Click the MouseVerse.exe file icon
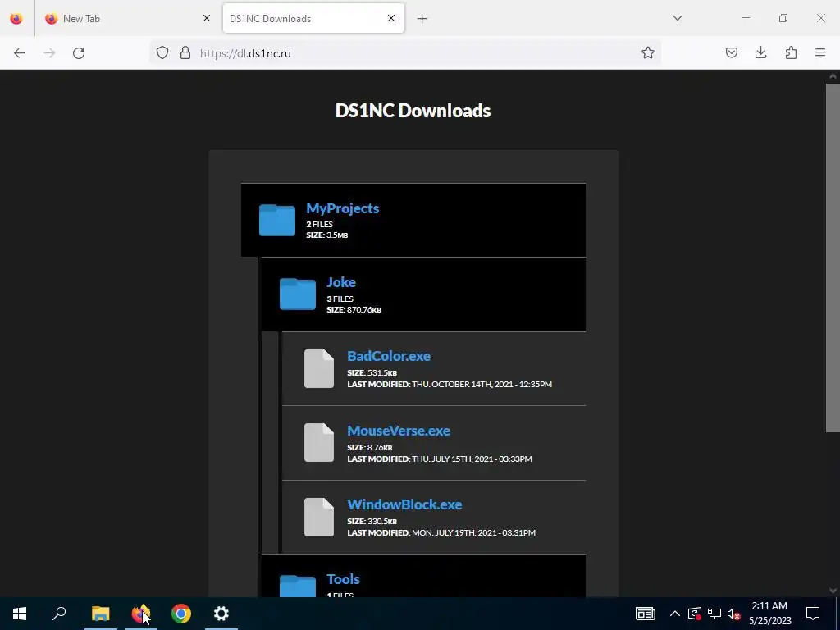 (319, 442)
